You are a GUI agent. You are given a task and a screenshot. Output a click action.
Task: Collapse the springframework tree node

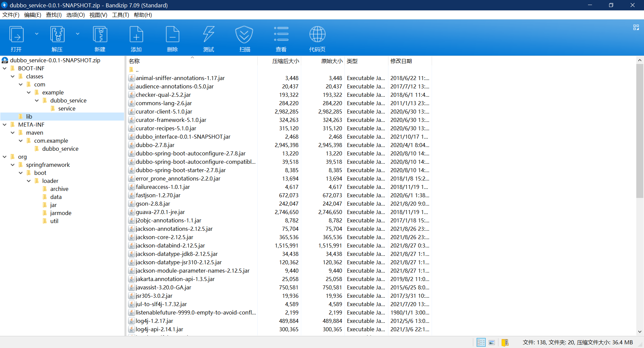pyautogui.click(x=13, y=165)
